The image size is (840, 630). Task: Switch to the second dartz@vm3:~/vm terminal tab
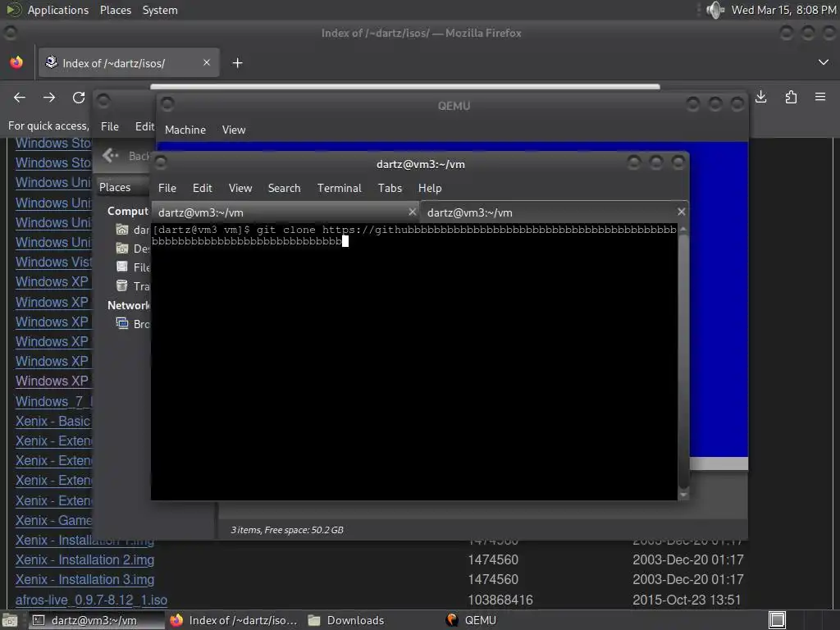point(554,212)
